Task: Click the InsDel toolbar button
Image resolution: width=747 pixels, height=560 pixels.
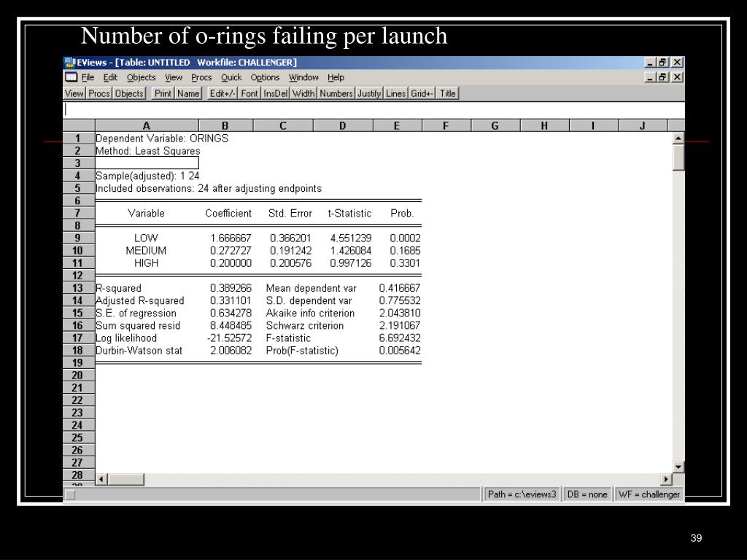Action: point(275,93)
